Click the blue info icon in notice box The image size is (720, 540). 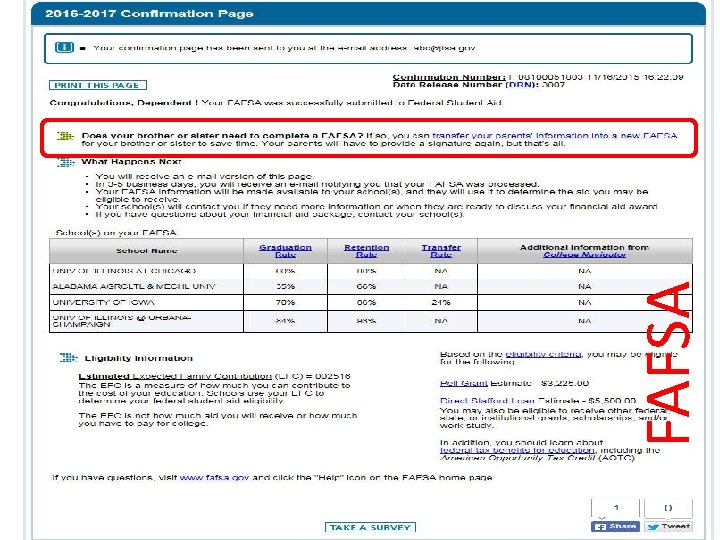[64, 47]
